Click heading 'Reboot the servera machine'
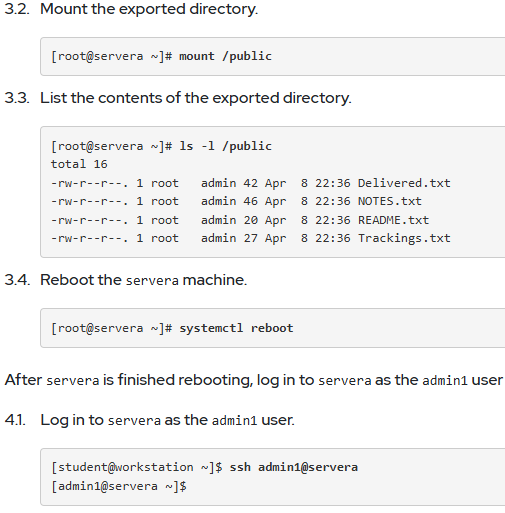This screenshot has width=505, height=513. [x=143, y=280]
